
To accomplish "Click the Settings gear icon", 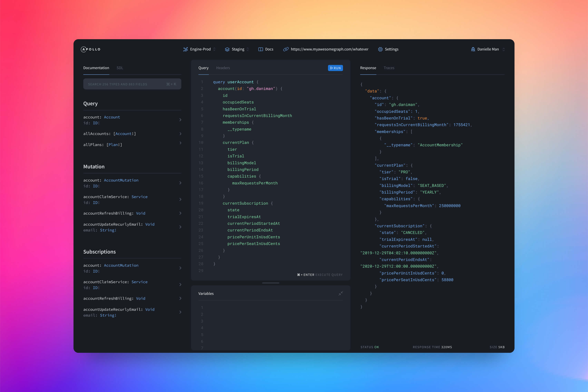I will click(380, 49).
